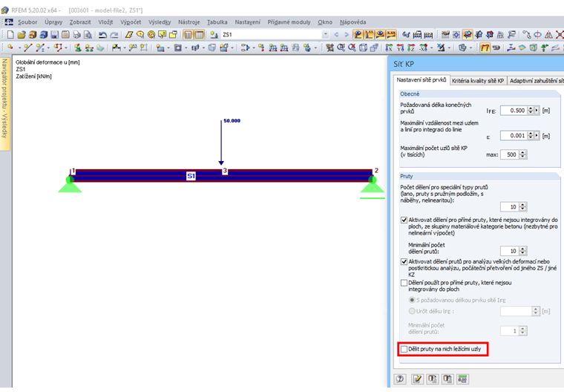Click node 3 label at the beam midpoint
564x392 pixels.
225,171
